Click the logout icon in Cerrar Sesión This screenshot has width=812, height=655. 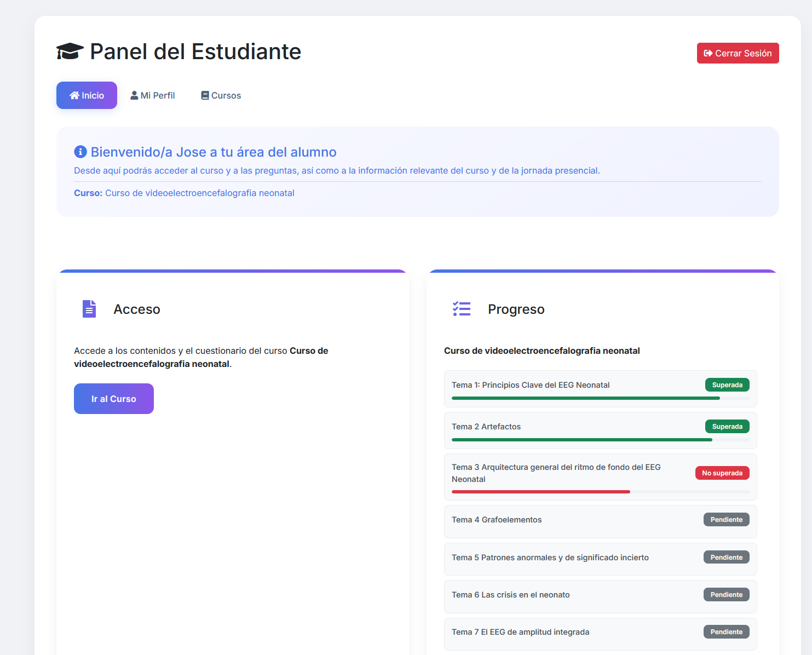(x=708, y=53)
